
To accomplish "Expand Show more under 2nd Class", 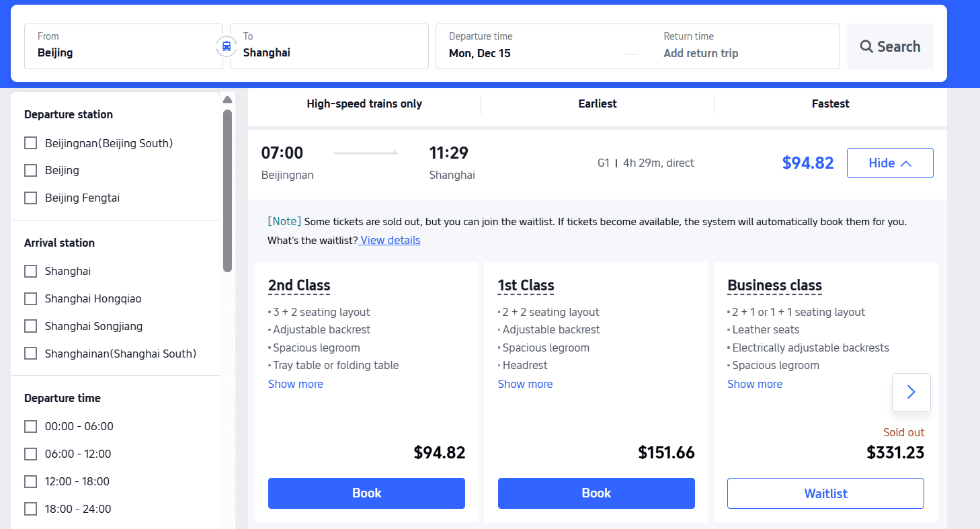I will [x=296, y=384].
